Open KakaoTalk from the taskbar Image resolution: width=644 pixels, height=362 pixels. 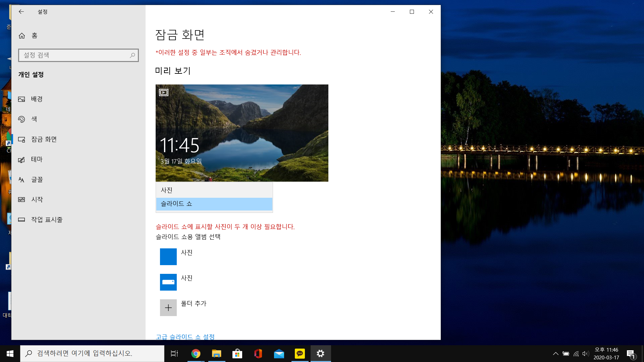tap(300, 354)
